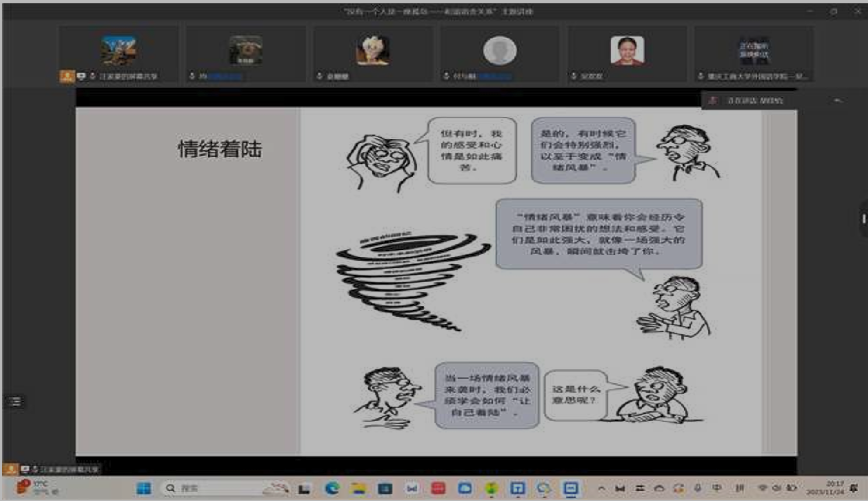This screenshot has height=501, width=868.
Task: Open Microsoft Edge from the taskbar
Action: click(332, 488)
